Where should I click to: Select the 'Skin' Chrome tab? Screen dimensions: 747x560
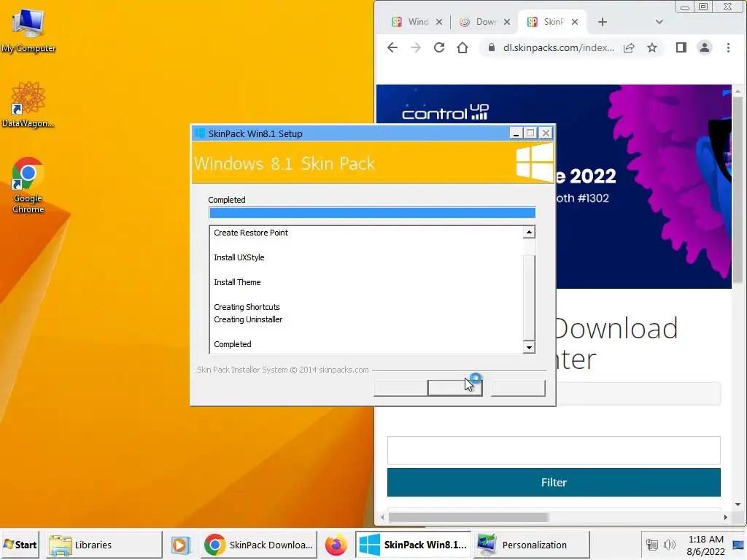click(x=548, y=22)
